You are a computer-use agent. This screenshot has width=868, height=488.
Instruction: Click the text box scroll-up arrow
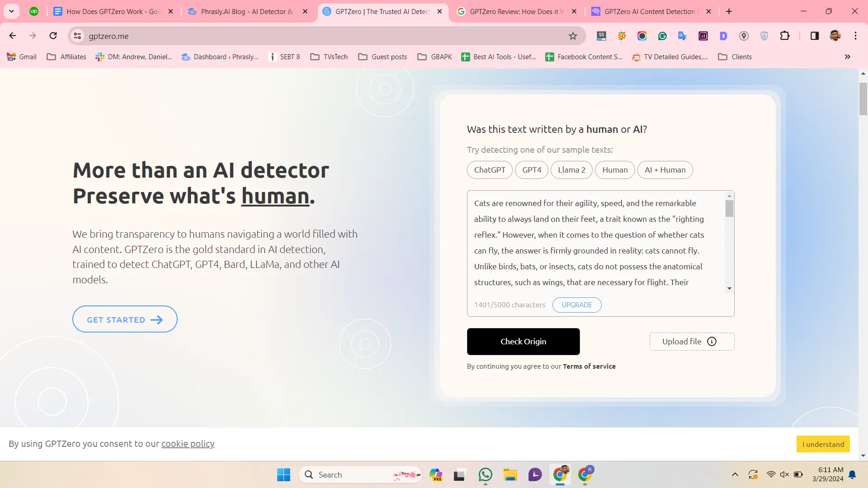(x=729, y=196)
